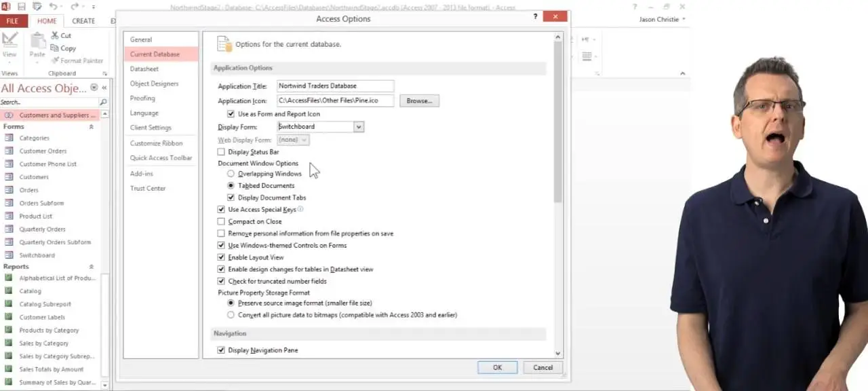Click the Format Painter brush icon
This screenshot has height=391, width=868.
pyautogui.click(x=55, y=60)
